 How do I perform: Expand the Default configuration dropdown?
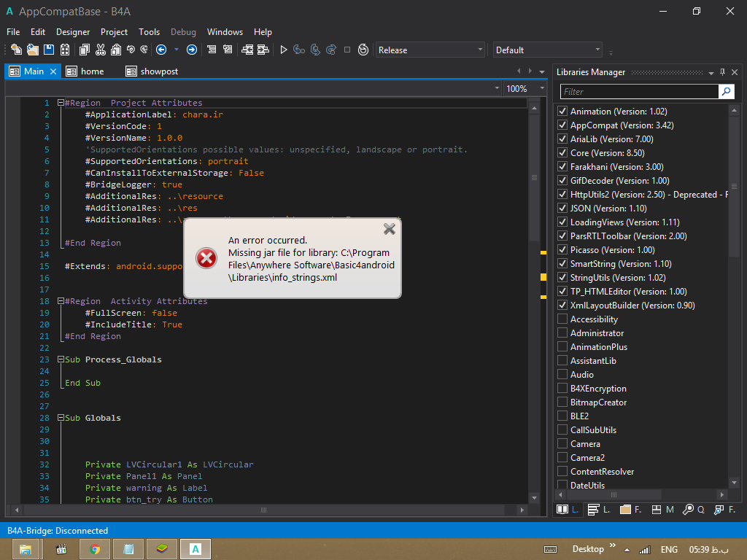(x=548, y=50)
